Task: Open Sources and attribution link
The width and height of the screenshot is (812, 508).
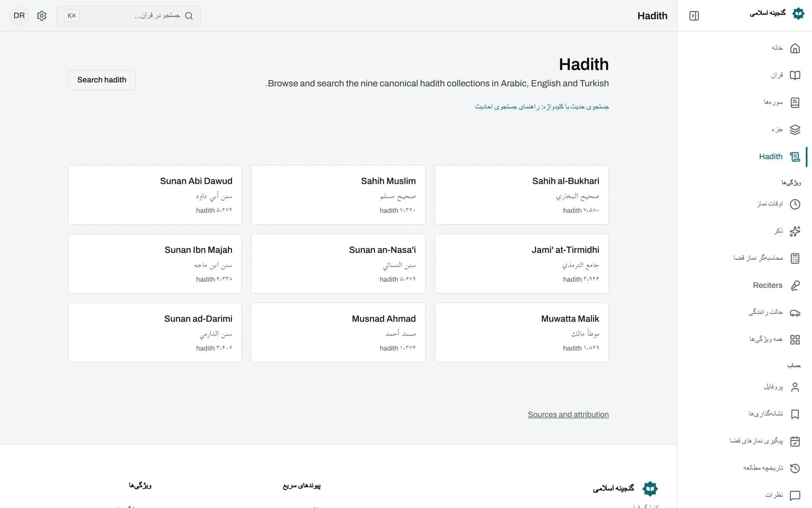Action: 568,415
